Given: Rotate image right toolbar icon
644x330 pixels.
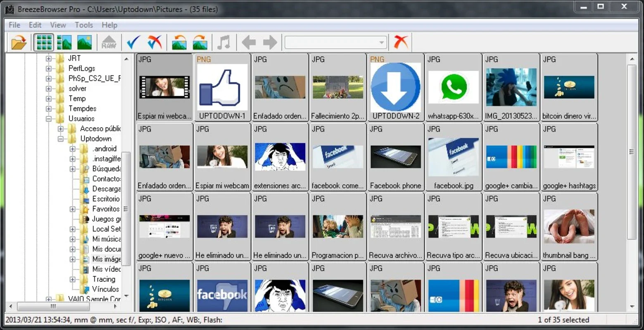Looking at the screenshot, I should tap(200, 42).
